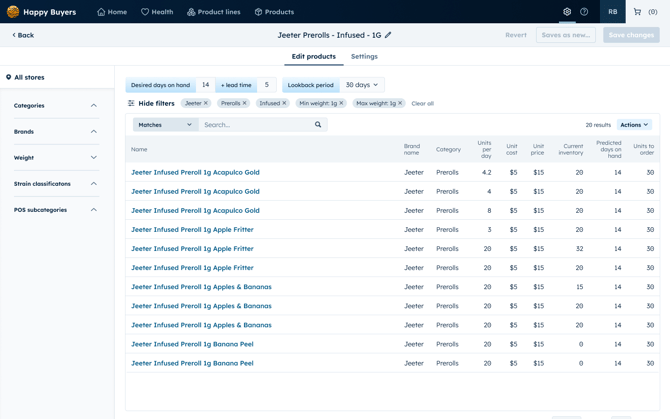The height and width of the screenshot is (419, 670).
Task: Click the Hide filters toggle
Action: coord(151,103)
